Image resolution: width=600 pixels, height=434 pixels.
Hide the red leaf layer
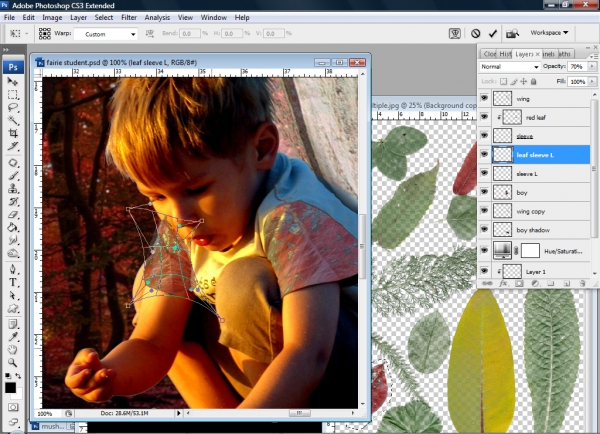484,117
